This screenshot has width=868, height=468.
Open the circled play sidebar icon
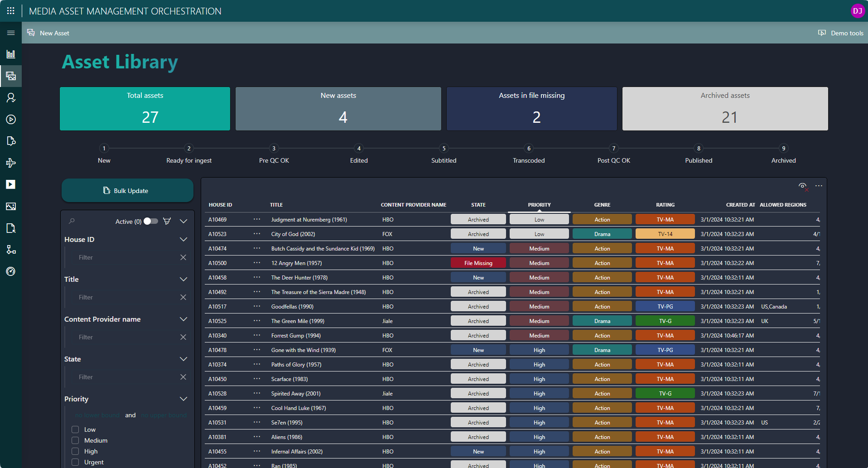tap(11, 120)
